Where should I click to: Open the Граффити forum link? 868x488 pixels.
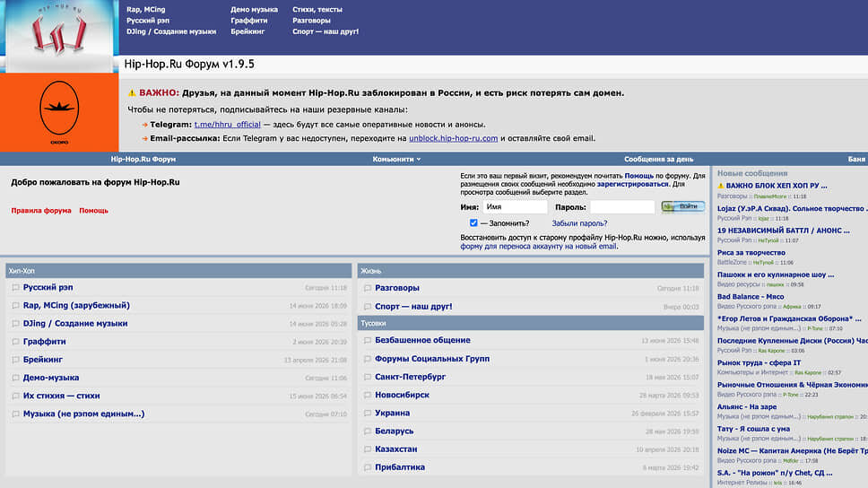point(44,342)
